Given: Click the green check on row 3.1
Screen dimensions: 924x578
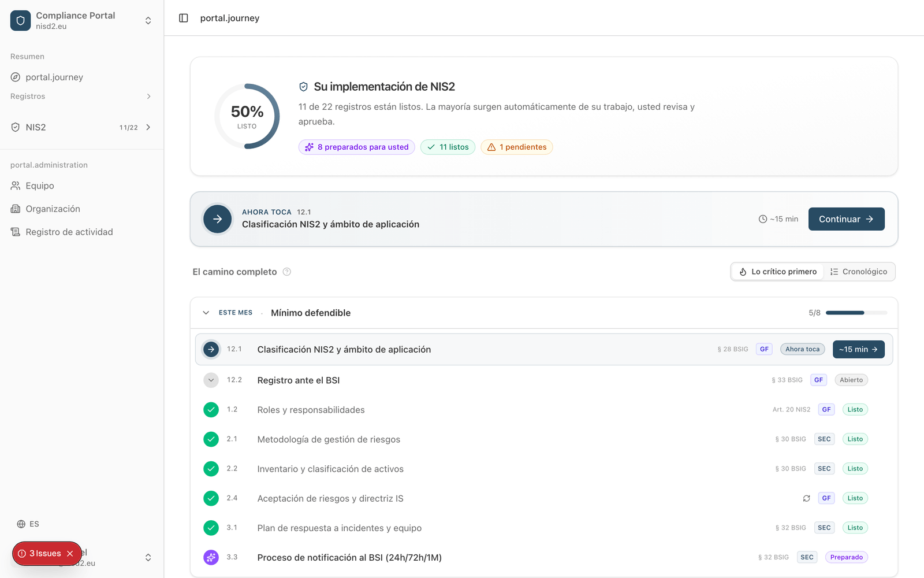Looking at the screenshot, I should click(211, 528).
